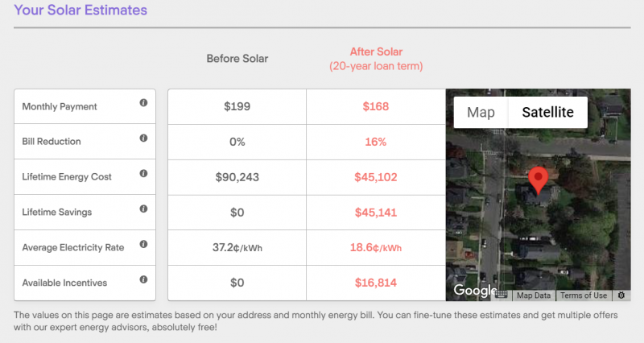Viewport: 644px width, 343px height.
Task: Show info for Lifetime Savings
Action: coord(143,209)
